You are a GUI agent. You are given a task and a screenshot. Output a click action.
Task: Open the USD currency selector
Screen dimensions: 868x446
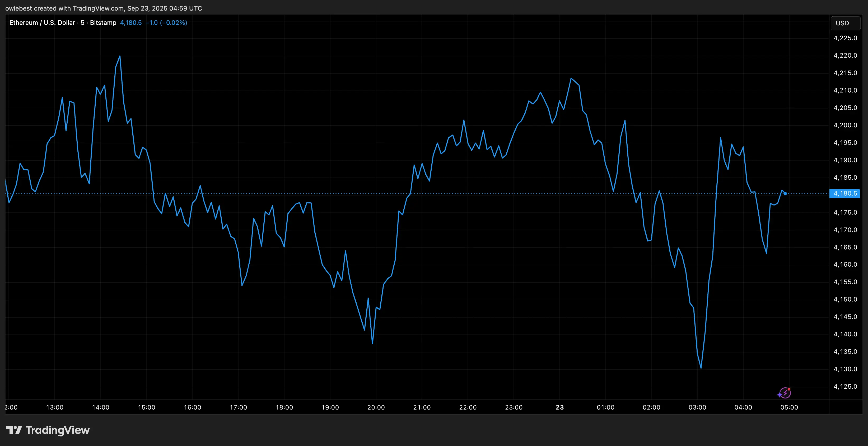[x=846, y=23]
